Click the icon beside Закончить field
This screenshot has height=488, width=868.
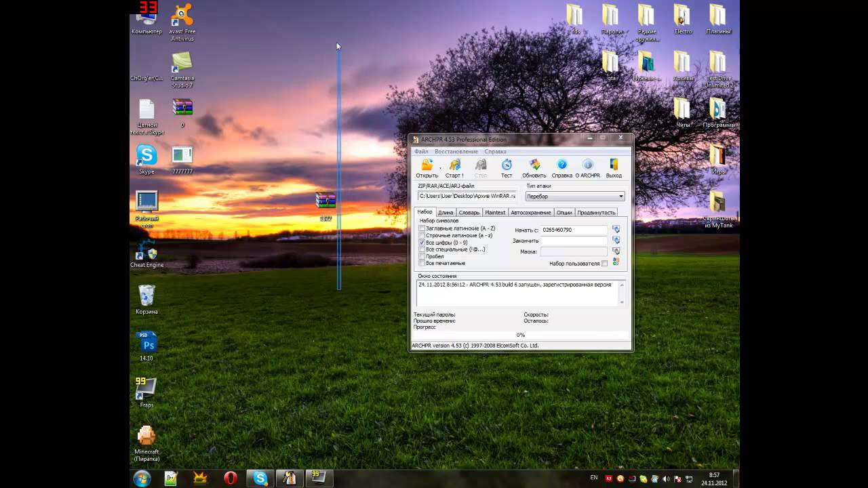pos(616,241)
